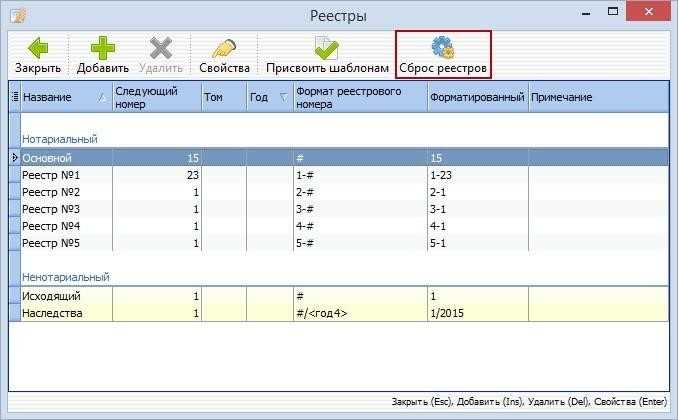The image size is (678, 420).
Task: Click the green plus Добавить icon
Action: click(102, 48)
